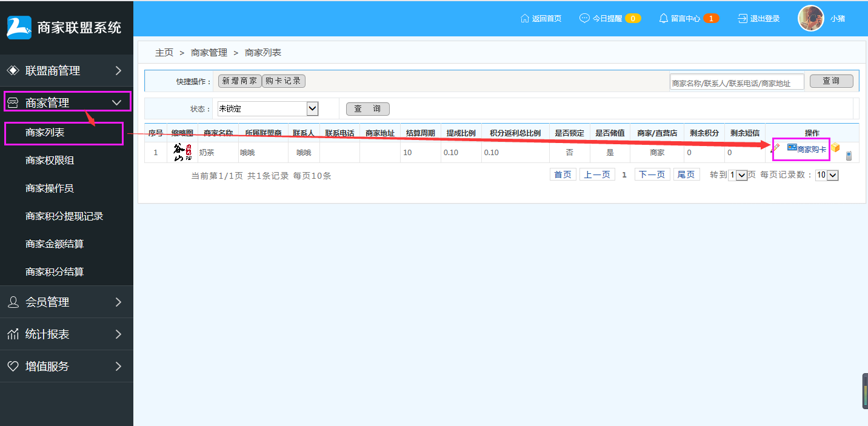868x426 pixels.
Task: Click the 新增商家 button
Action: pos(239,81)
